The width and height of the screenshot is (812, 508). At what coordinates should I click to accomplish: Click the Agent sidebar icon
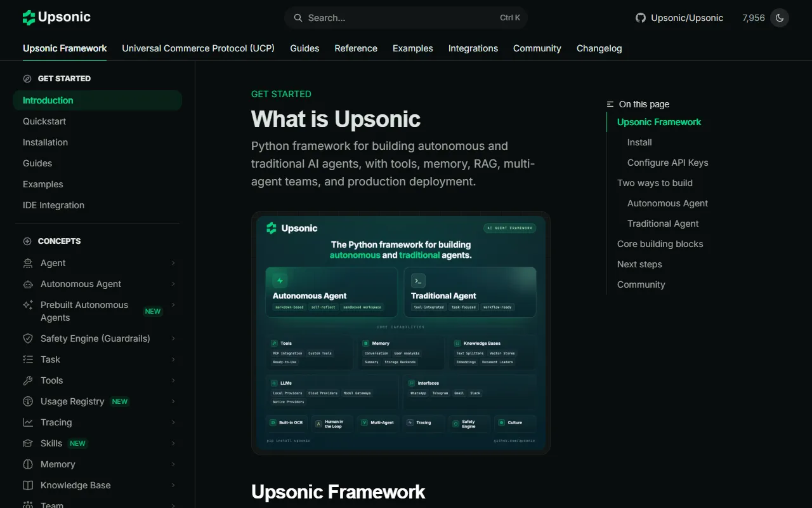tap(28, 263)
